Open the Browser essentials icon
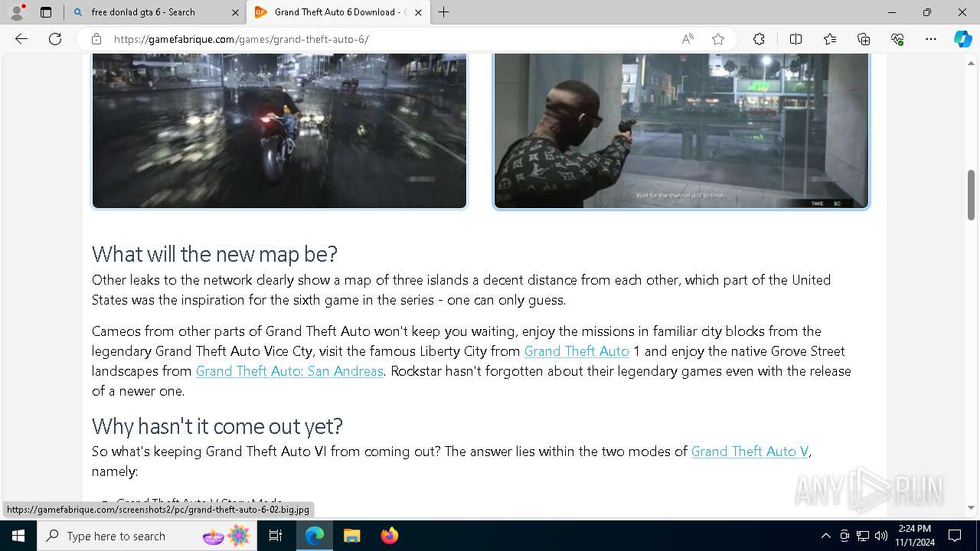Image resolution: width=980 pixels, height=551 pixels. pos(897,39)
